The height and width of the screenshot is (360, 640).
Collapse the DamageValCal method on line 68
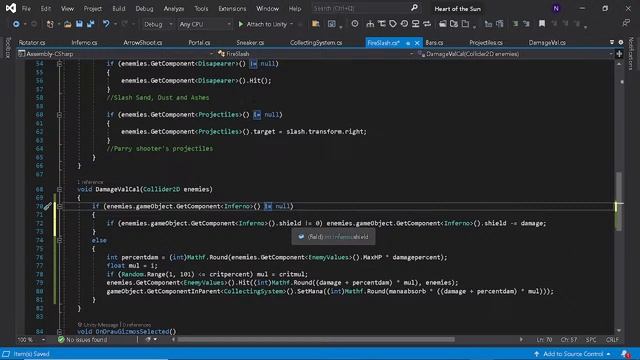(60, 189)
